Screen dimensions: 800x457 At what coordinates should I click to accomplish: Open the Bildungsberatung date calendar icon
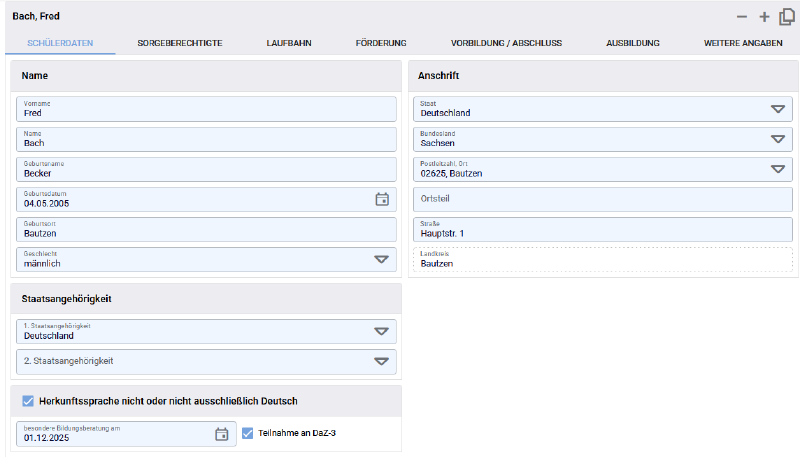point(222,434)
